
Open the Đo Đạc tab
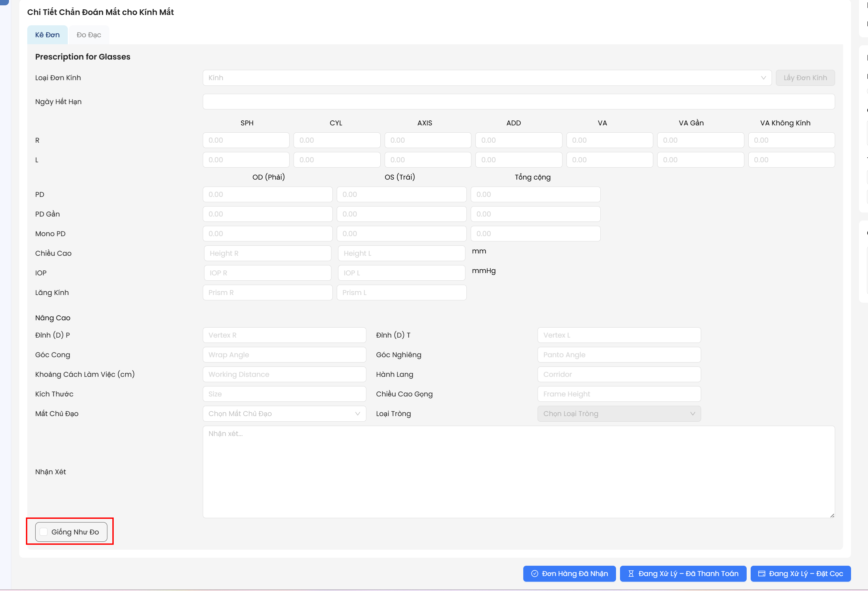click(89, 35)
